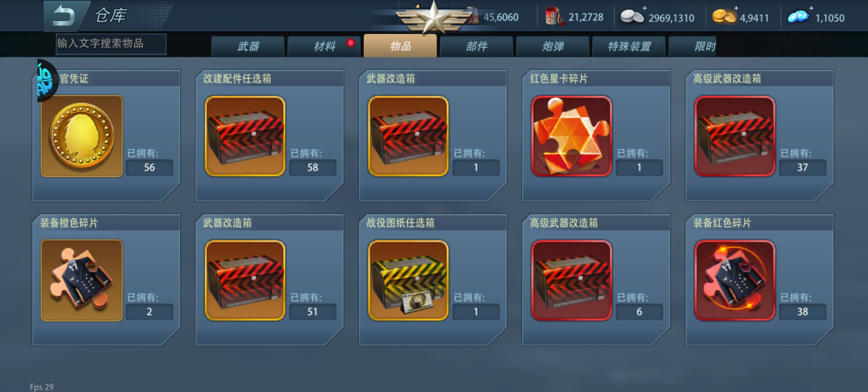The image size is (868, 392).
Task: Click the blue diamond currency icon
Action: (798, 17)
